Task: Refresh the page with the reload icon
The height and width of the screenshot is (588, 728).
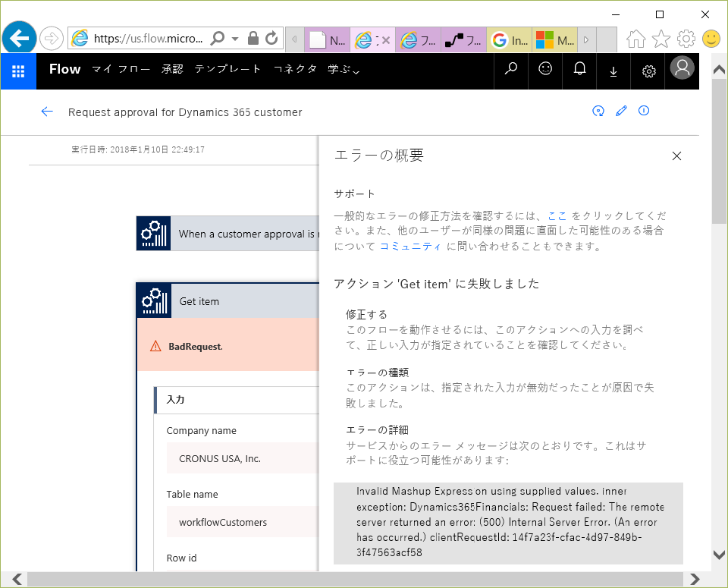Action: click(x=271, y=38)
